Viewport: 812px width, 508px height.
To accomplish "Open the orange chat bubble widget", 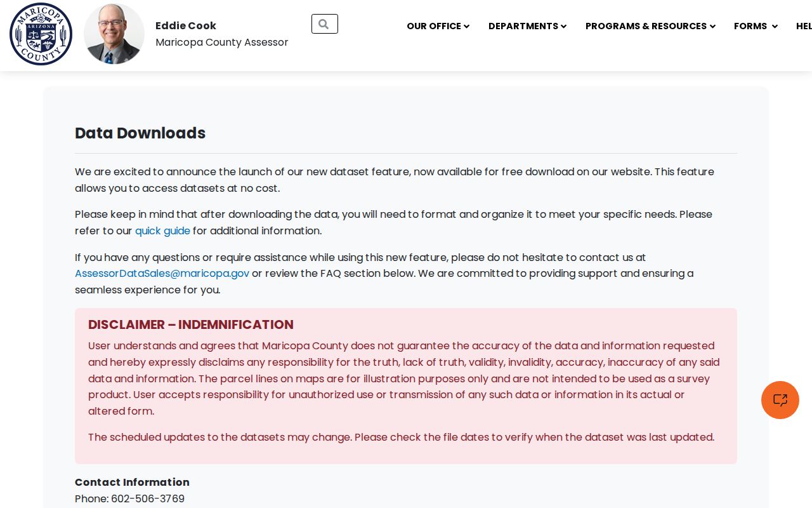I will point(780,400).
